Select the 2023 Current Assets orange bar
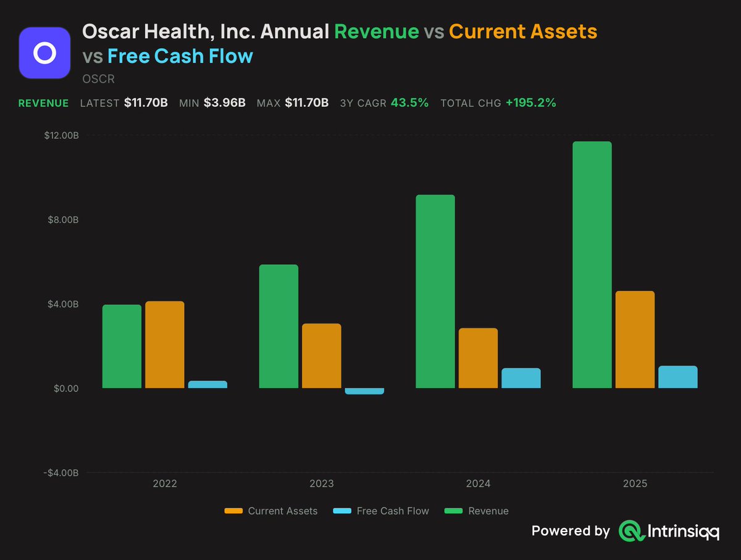Viewport: 741px width, 560px height. pos(322,356)
